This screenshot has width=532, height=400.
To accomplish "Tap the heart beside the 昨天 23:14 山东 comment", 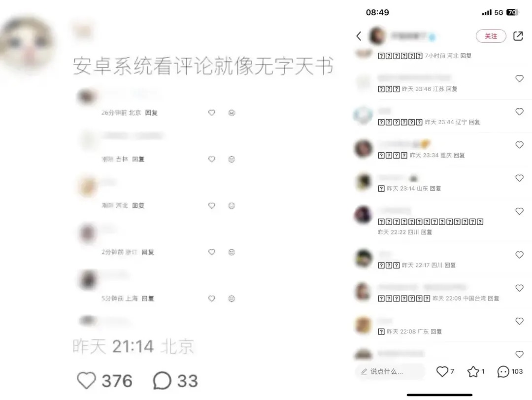I will [520, 178].
